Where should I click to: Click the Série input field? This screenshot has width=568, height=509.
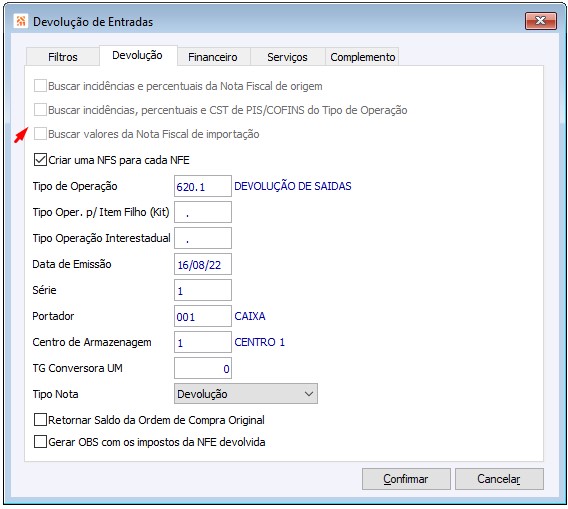pos(203,290)
